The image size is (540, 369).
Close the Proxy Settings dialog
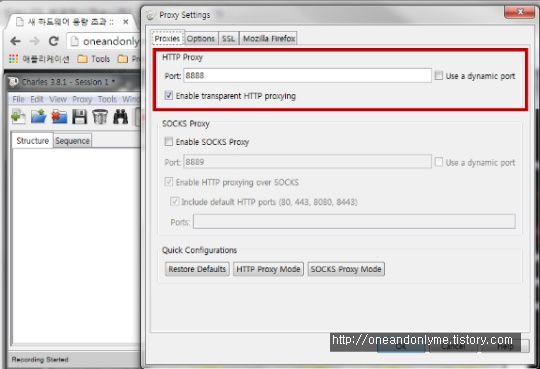(520, 12)
